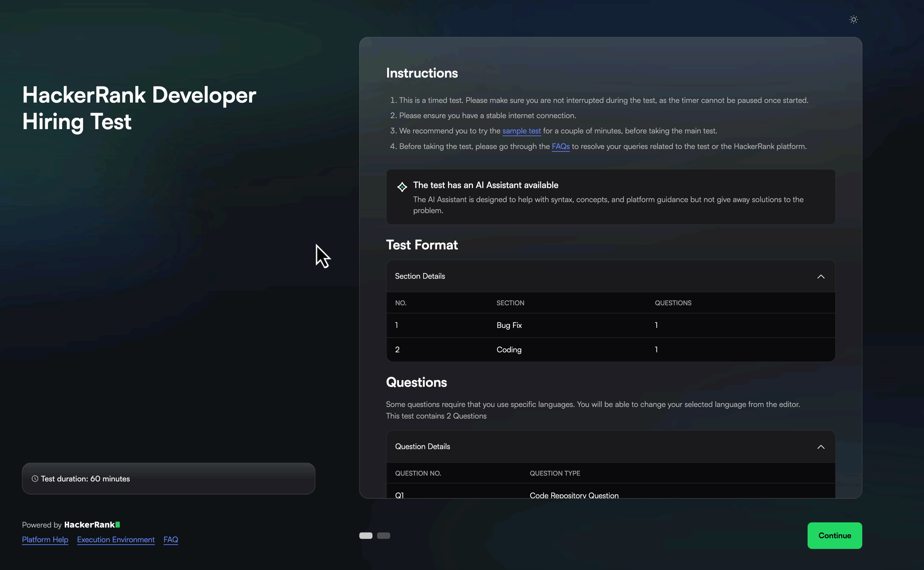This screenshot has height=570, width=924.
Task: Click the test duration banner
Action: [x=168, y=478]
